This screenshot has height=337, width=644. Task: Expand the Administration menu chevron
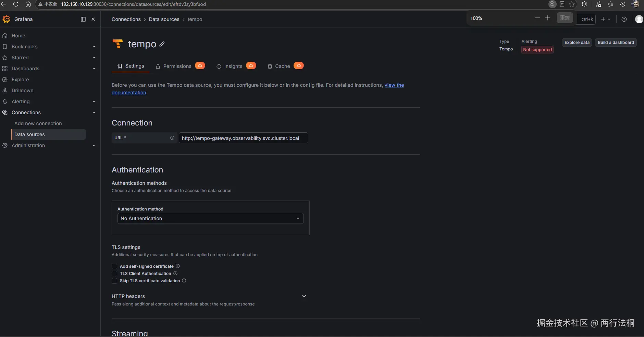coord(94,145)
